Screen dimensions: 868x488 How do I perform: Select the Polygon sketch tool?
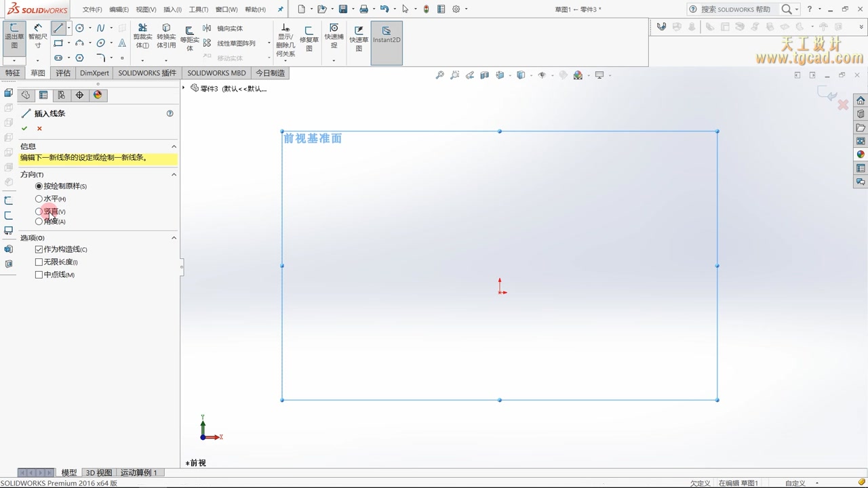(x=79, y=58)
